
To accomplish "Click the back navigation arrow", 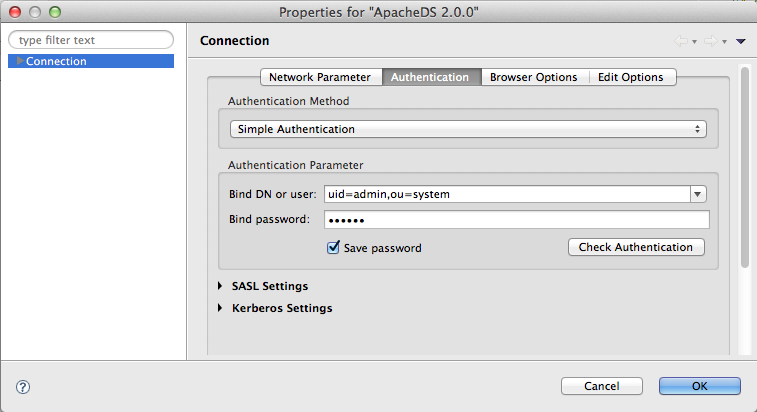I will pos(681,41).
